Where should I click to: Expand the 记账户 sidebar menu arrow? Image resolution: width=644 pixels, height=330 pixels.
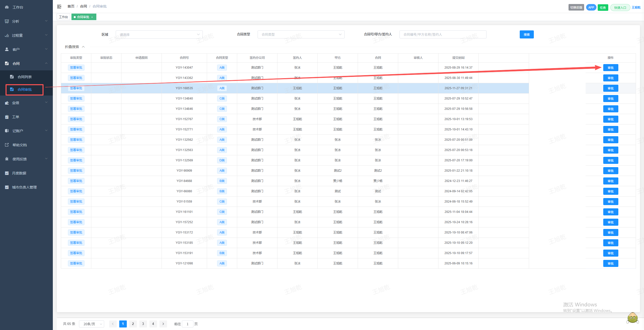[46, 131]
